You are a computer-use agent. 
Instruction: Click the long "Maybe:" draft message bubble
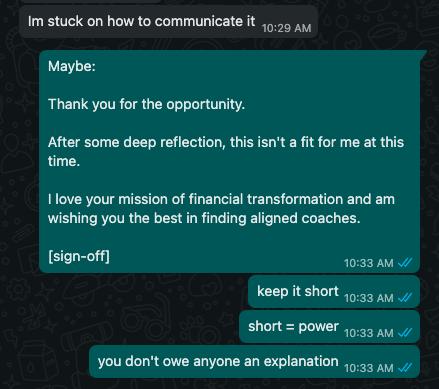pyautogui.click(x=230, y=161)
